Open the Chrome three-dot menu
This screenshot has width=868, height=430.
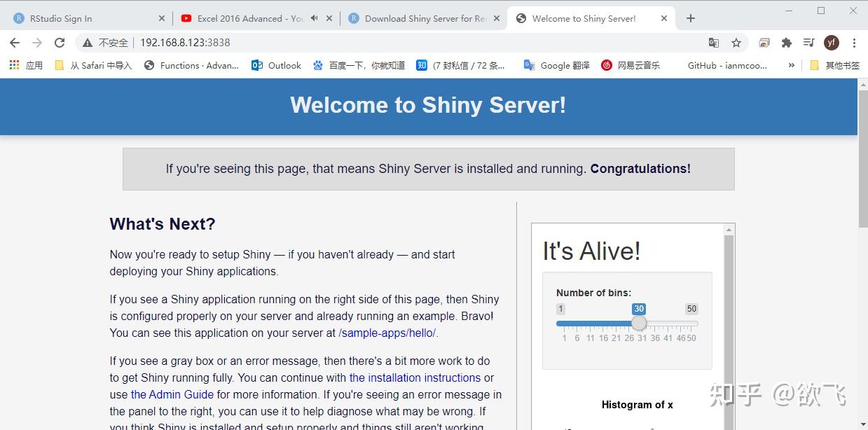(x=854, y=43)
